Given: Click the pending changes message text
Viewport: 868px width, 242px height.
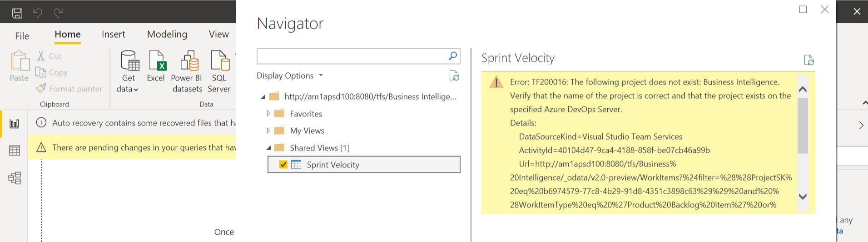Looking at the screenshot, I should [x=144, y=147].
